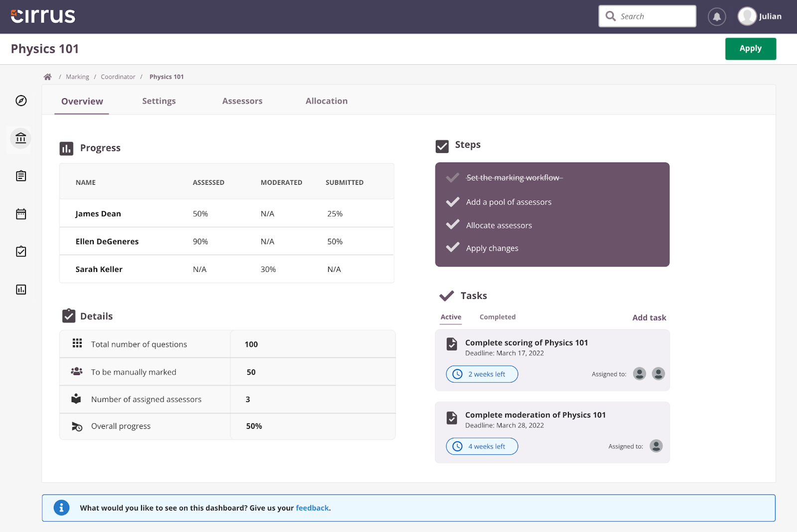Click the assigned assessors reader icon
The width and height of the screenshot is (797, 532).
76,399
